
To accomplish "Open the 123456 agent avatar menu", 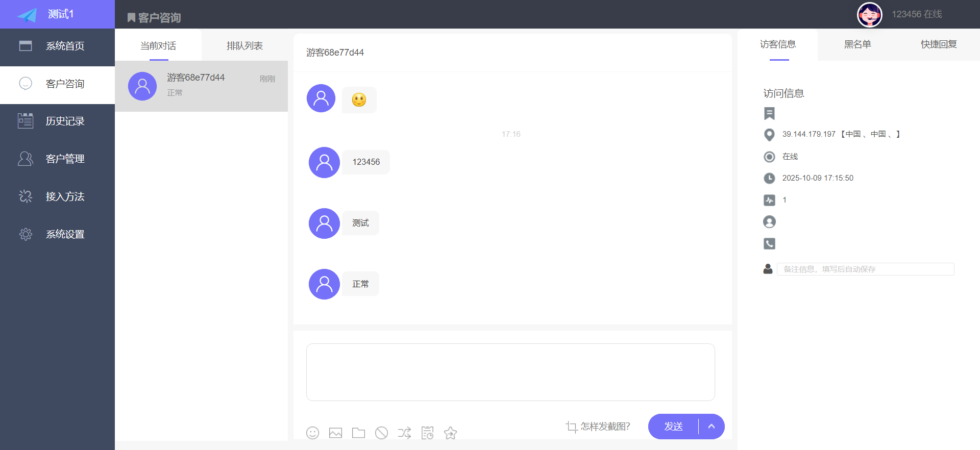I will coord(869,14).
